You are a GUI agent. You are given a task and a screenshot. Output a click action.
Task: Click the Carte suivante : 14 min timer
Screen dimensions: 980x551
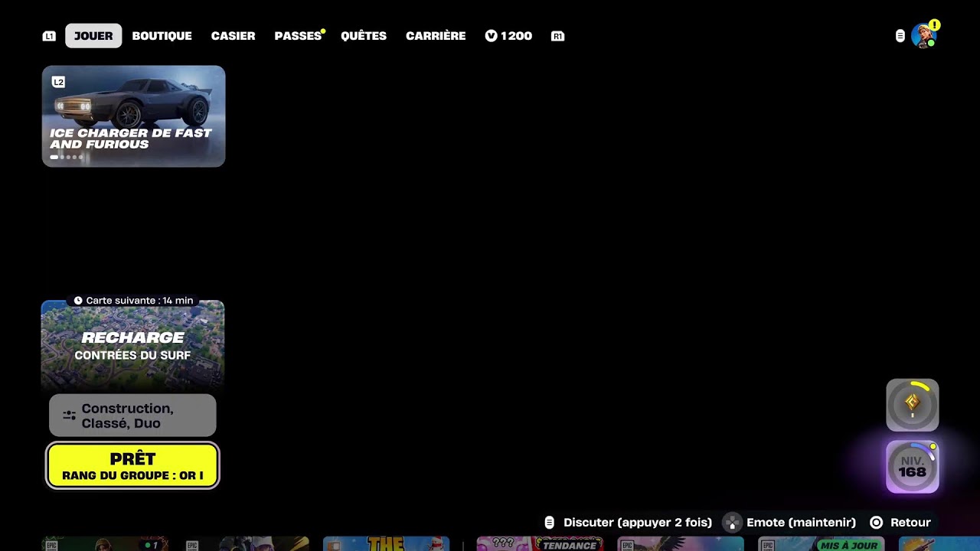coord(132,301)
